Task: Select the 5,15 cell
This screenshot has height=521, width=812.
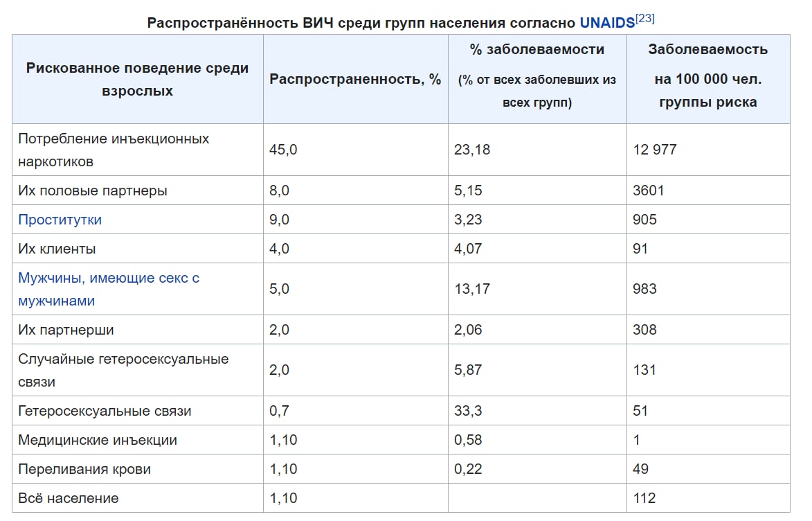Action: (538, 191)
